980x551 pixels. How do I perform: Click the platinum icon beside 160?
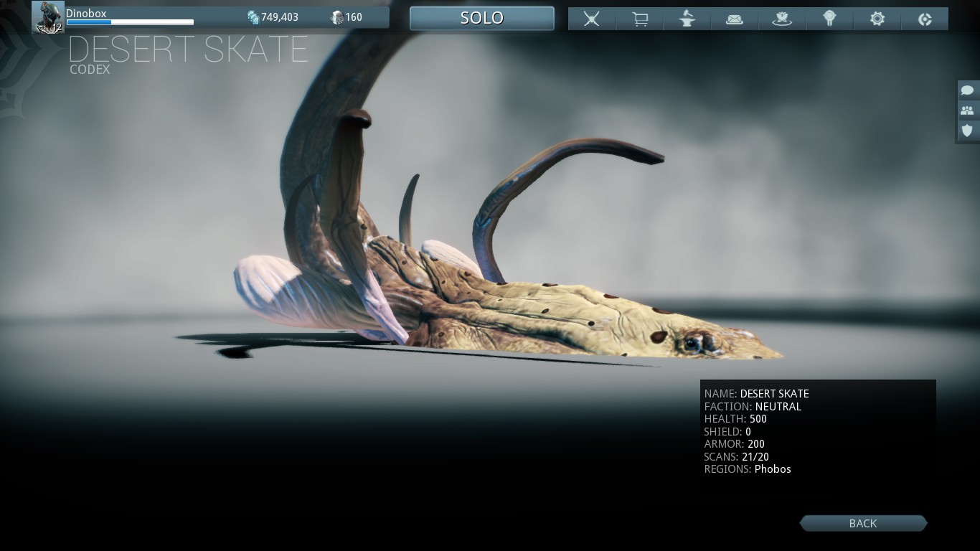click(x=337, y=17)
